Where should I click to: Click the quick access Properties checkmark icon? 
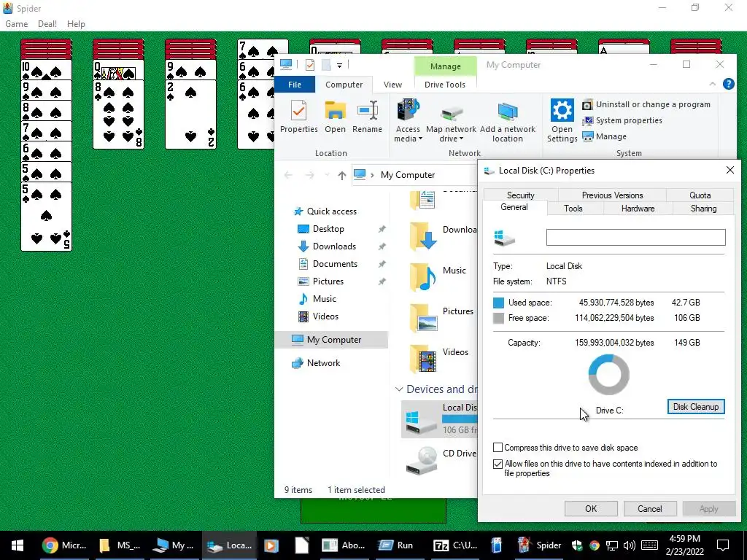tap(309, 65)
